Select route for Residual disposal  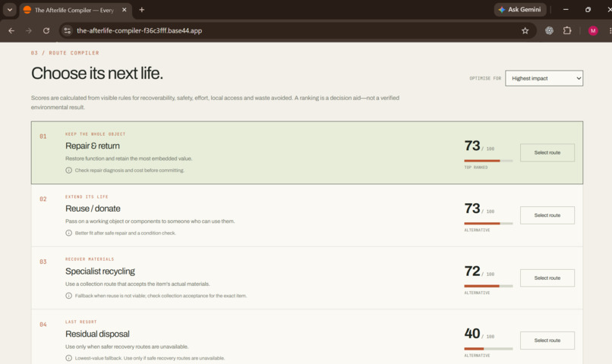pos(547,340)
